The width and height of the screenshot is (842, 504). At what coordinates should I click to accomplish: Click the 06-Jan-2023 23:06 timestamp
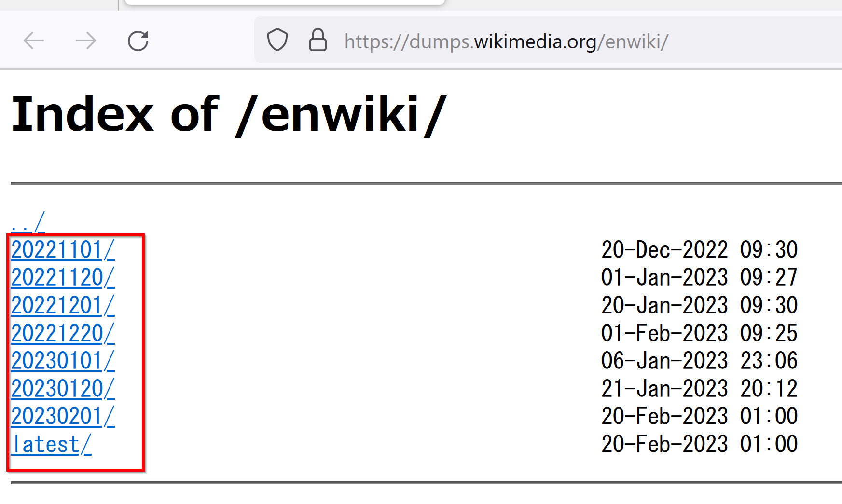click(x=700, y=361)
